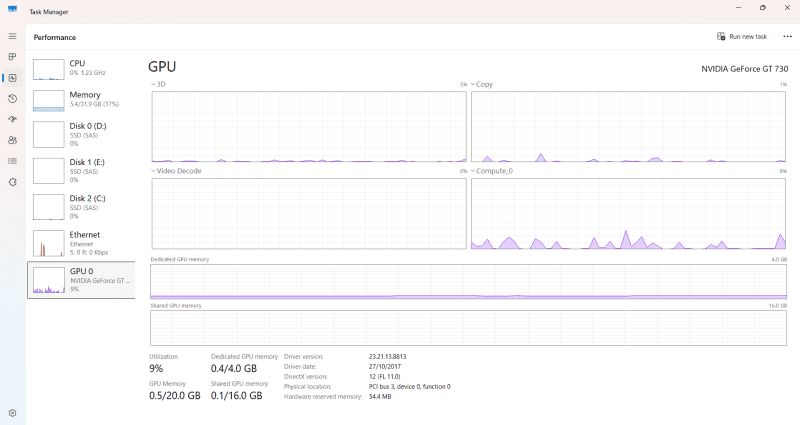Select Memory in the performance list
The width and height of the screenshot is (800, 425).
(x=81, y=100)
